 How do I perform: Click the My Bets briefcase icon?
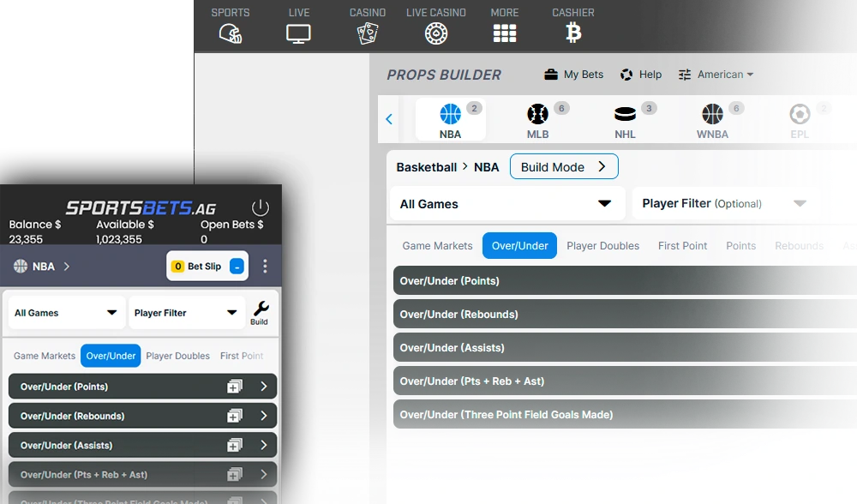tap(551, 75)
